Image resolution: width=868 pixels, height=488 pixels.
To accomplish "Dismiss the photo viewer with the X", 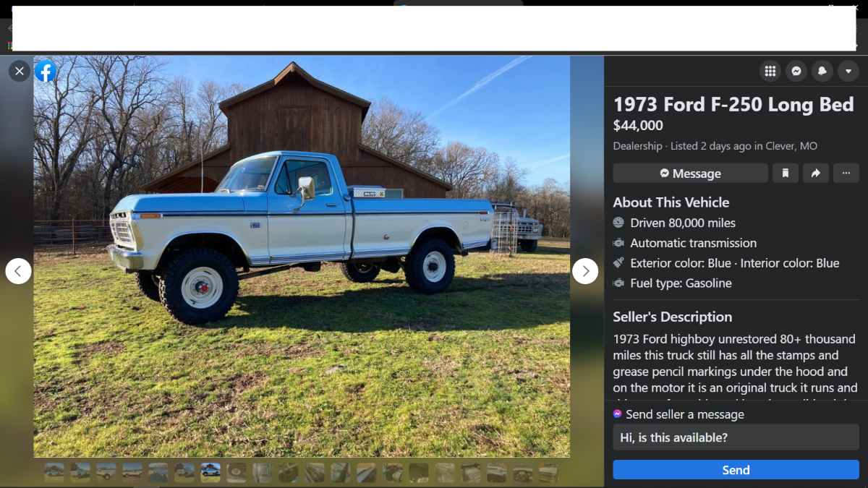I will 19,71.
